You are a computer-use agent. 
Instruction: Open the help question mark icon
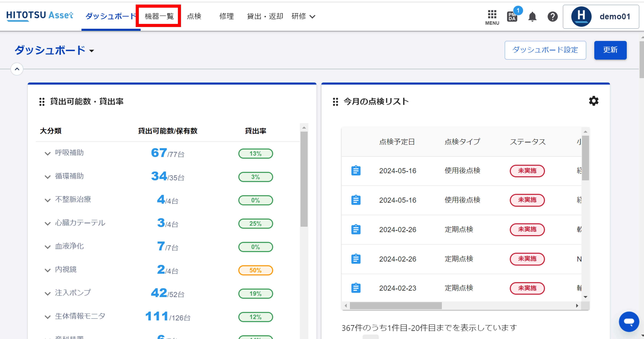tap(553, 17)
